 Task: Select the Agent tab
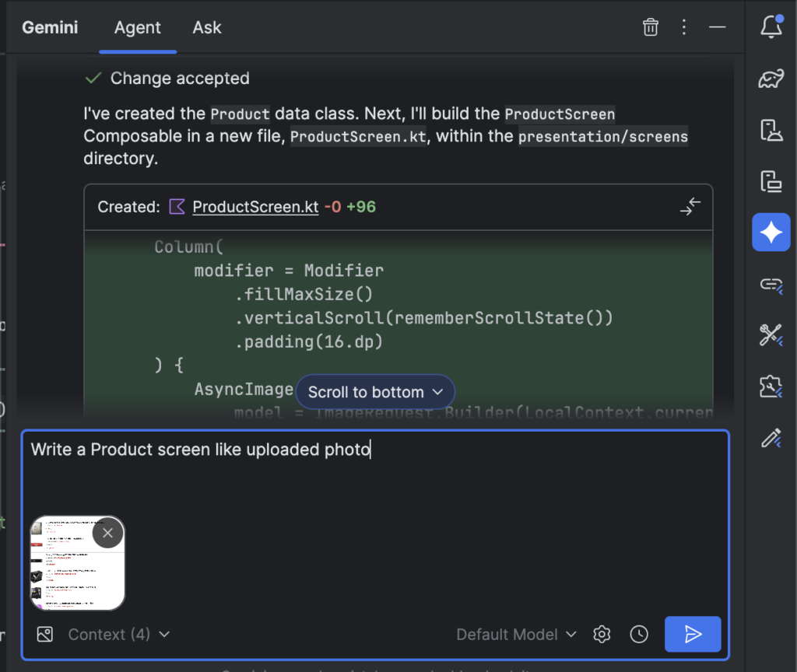point(137,27)
